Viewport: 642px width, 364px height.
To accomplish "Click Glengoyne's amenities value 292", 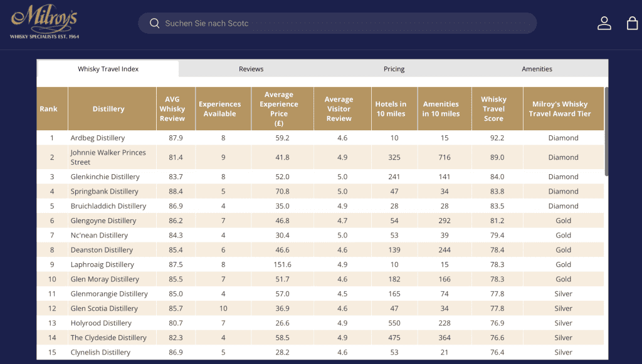I will [445, 221].
